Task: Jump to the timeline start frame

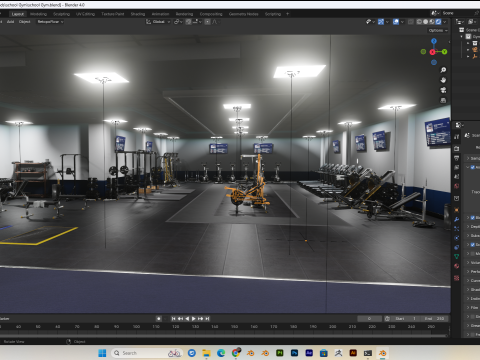Action: click(x=173, y=319)
